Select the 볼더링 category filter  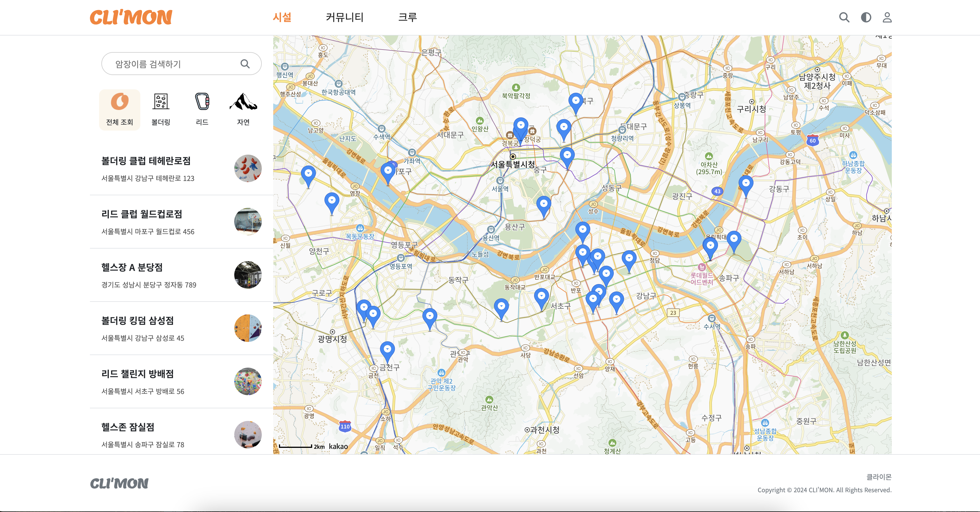point(161,110)
